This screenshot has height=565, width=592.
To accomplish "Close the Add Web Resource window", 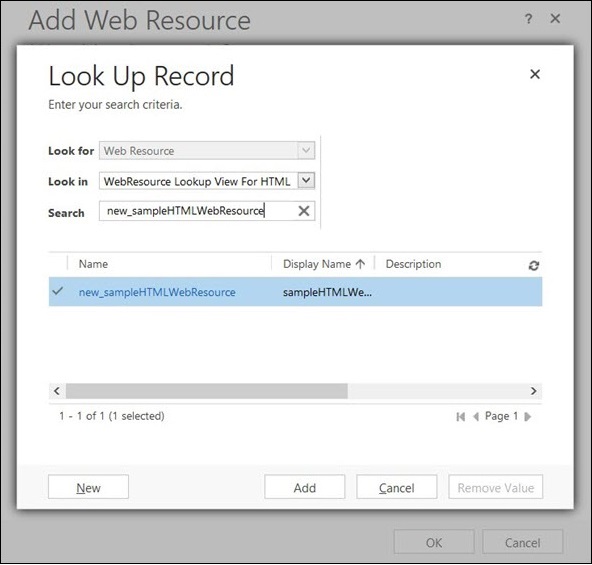I will [555, 18].
